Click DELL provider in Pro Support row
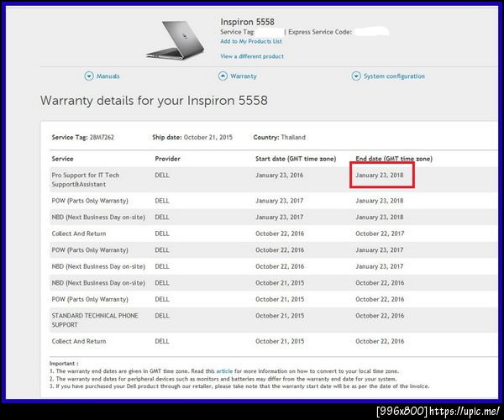 point(161,175)
